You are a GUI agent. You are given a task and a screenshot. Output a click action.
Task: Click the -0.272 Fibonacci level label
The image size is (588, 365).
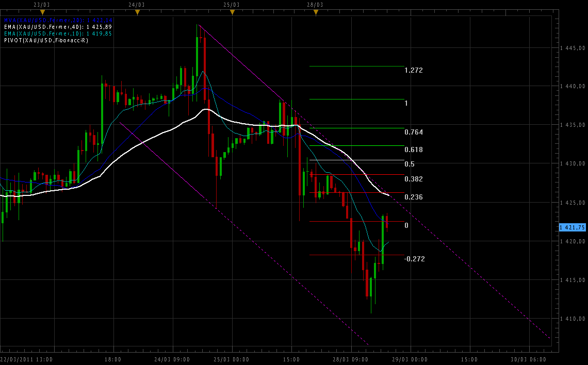pyautogui.click(x=415, y=259)
